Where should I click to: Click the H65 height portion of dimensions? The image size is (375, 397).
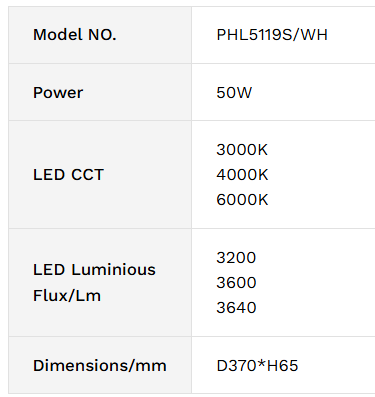[x=282, y=365]
